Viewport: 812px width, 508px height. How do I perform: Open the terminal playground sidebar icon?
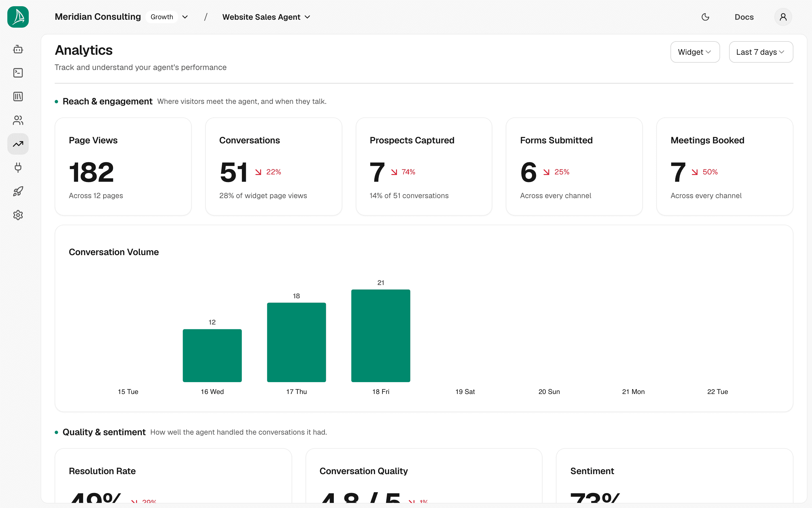point(18,73)
